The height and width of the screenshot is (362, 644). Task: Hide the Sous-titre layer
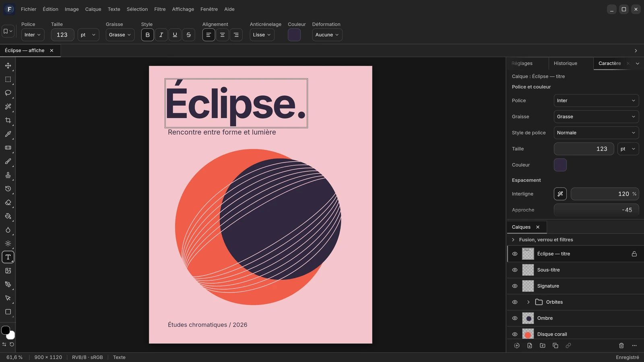coord(515,270)
